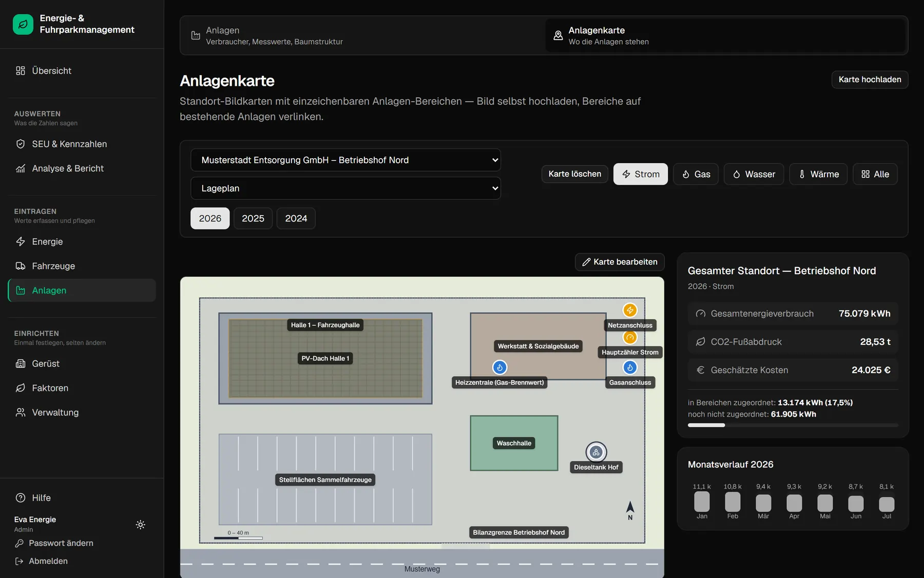Click the Stellflächen Sammelfahrzeuge label
924x578 pixels.
pos(325,480)
